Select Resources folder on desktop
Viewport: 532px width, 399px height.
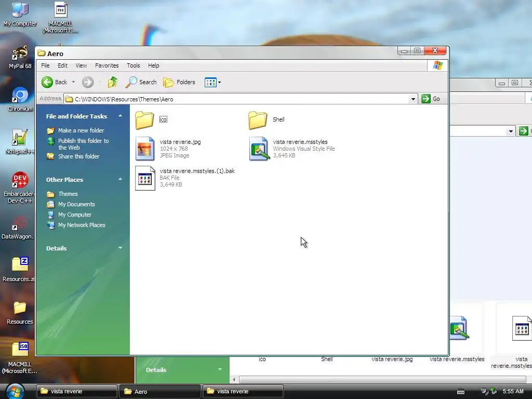[x=20, y=313]
